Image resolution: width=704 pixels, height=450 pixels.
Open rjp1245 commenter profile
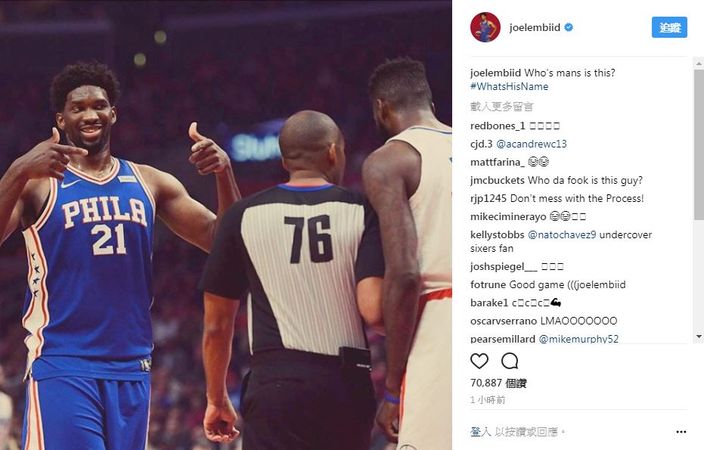point(488,199)
